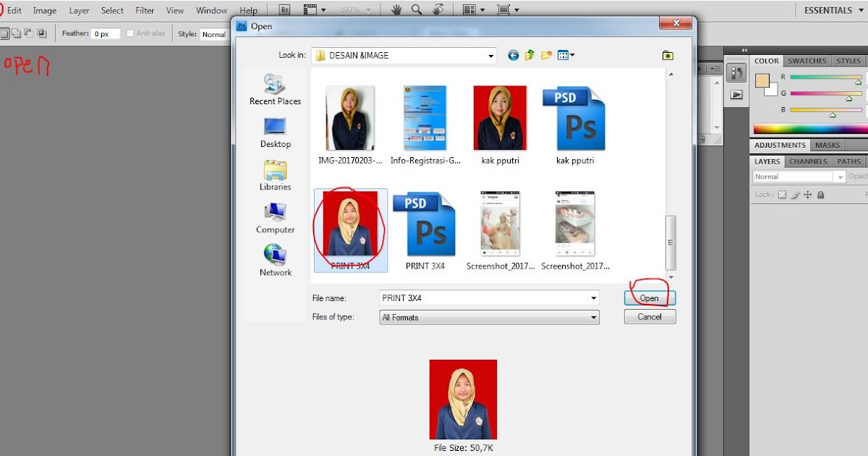868x456 pixels.
Task: Select the PRINT 3X4 image thumbnail
Action: coord(350,224)
